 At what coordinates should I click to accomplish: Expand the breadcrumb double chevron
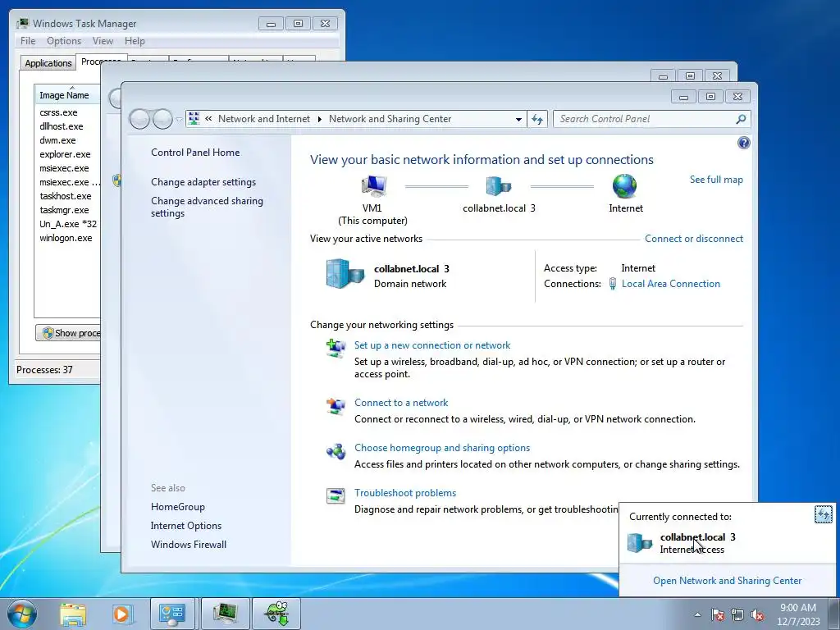pyautogui.click(x=208, y=119)
